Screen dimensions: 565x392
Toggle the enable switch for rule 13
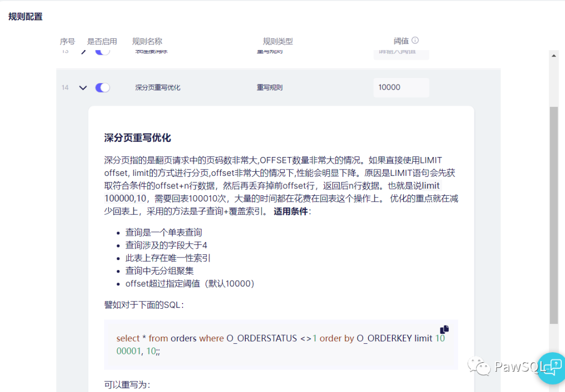tap(103, 52)
